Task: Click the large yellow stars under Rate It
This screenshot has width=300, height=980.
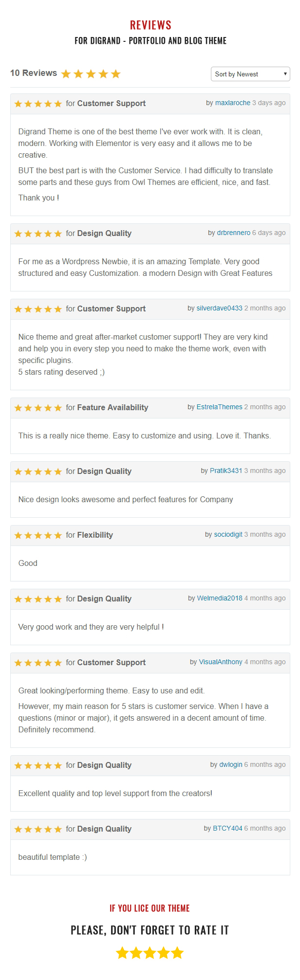Action: pos(150,953)
